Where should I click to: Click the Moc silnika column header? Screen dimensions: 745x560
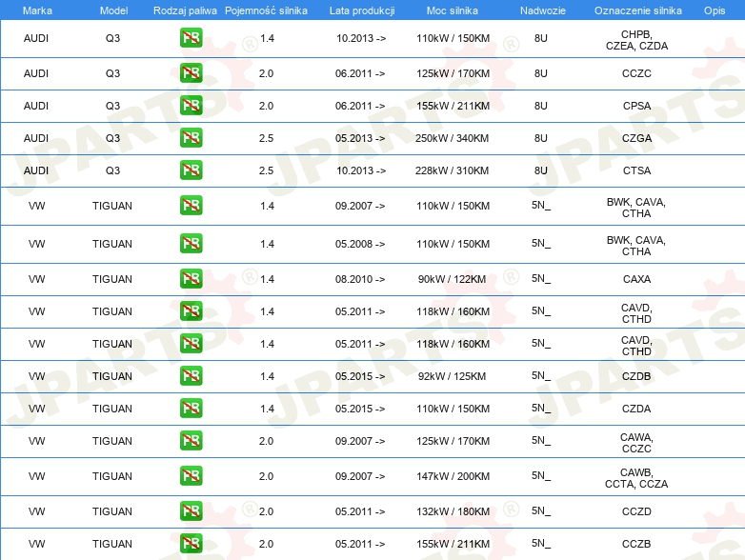pyautogui.click(x=453, y=10)
